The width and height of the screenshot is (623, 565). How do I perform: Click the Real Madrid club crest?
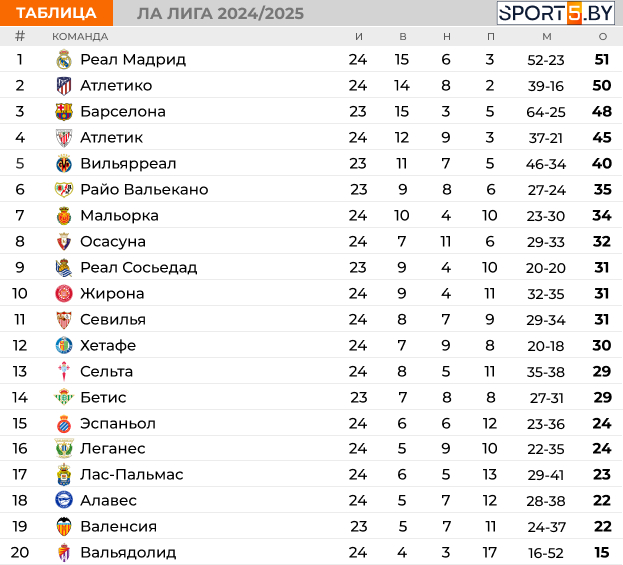click(x=64, y=60)
